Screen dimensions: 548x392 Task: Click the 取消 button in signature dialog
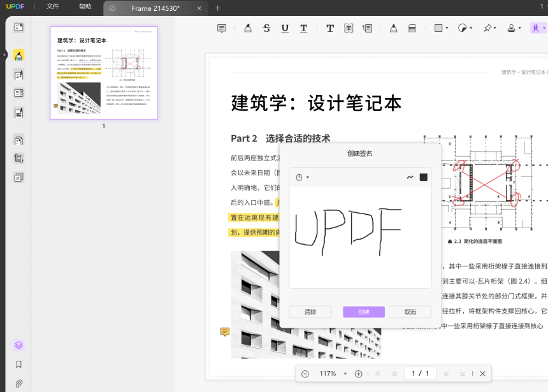[x=410, y=312]
